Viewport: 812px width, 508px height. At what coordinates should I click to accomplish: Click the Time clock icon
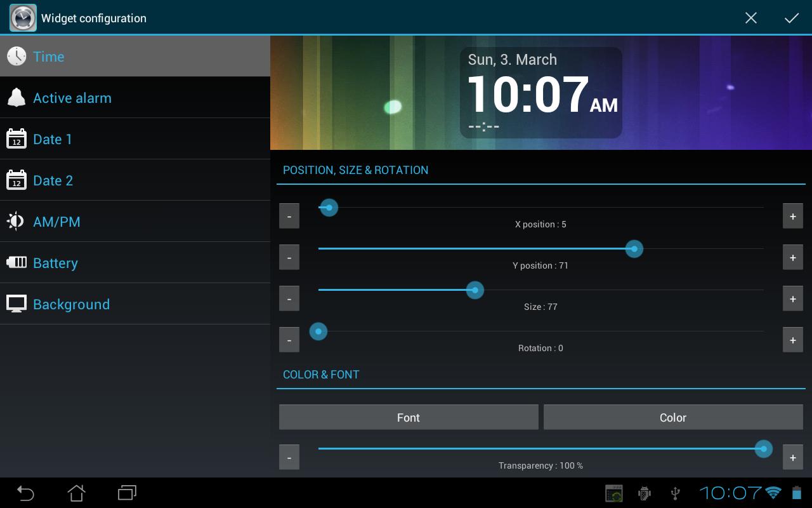tap(16, 57)
